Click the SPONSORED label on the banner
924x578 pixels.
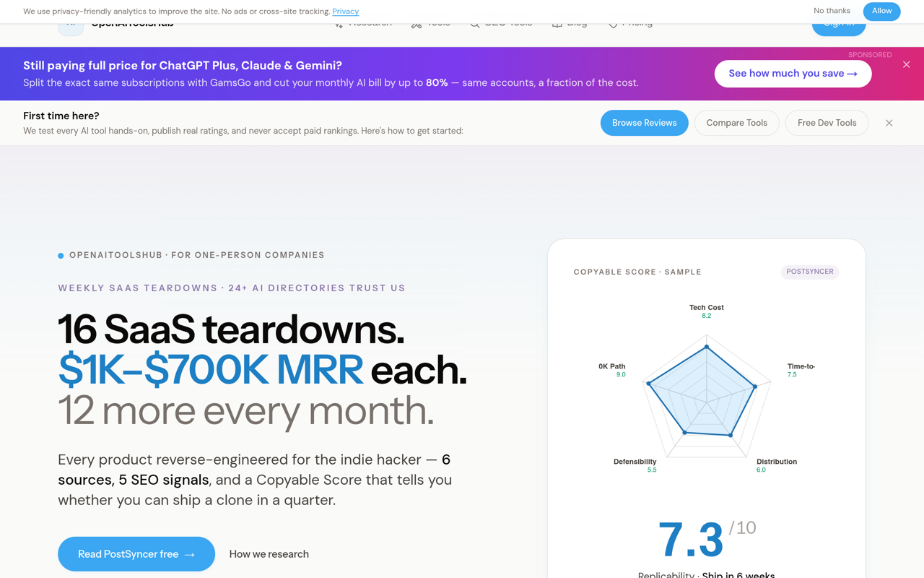[x=870, y=55]
